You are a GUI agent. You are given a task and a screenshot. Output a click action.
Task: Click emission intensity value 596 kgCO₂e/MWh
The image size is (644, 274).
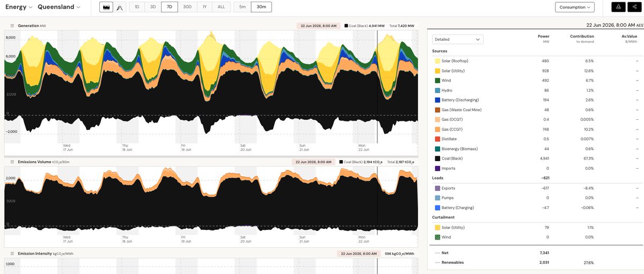[x=399, y=254]
